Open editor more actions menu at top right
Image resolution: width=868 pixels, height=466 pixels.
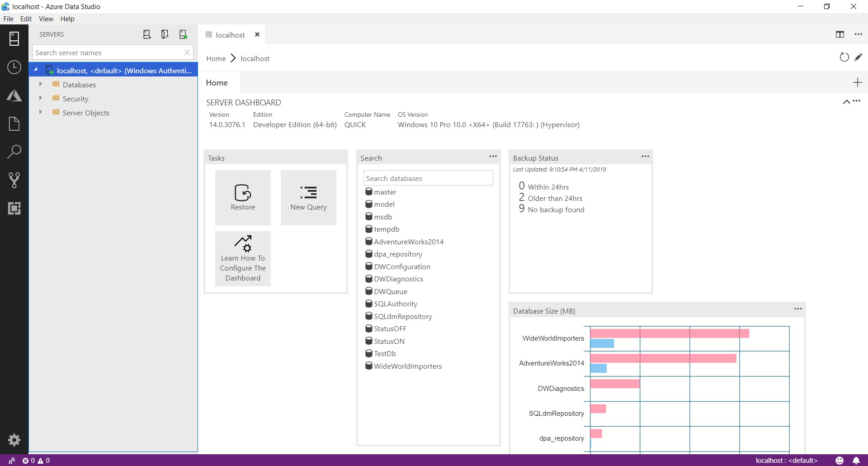858,34
